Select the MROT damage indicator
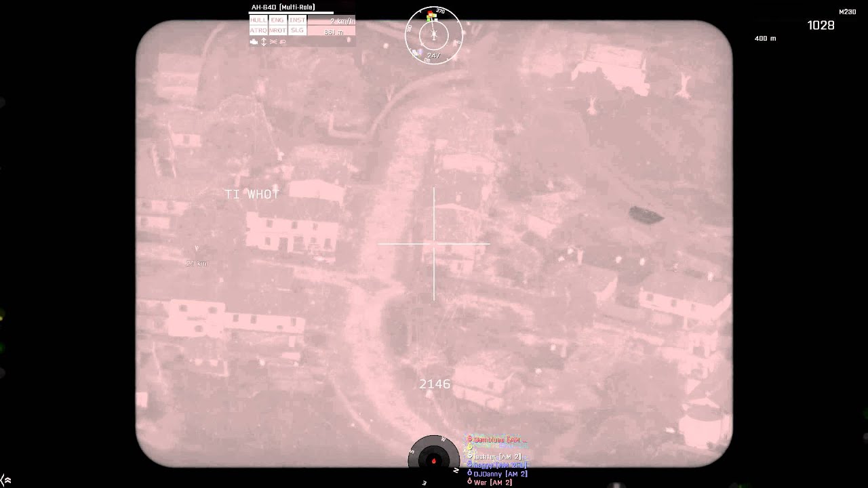868x488 pixels. pos(278,30)
